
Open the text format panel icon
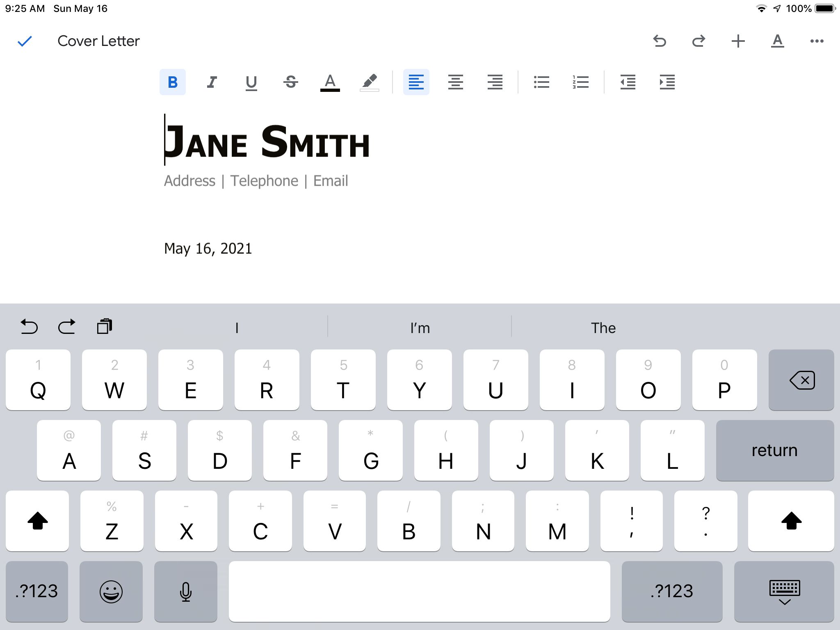point(777,41)
